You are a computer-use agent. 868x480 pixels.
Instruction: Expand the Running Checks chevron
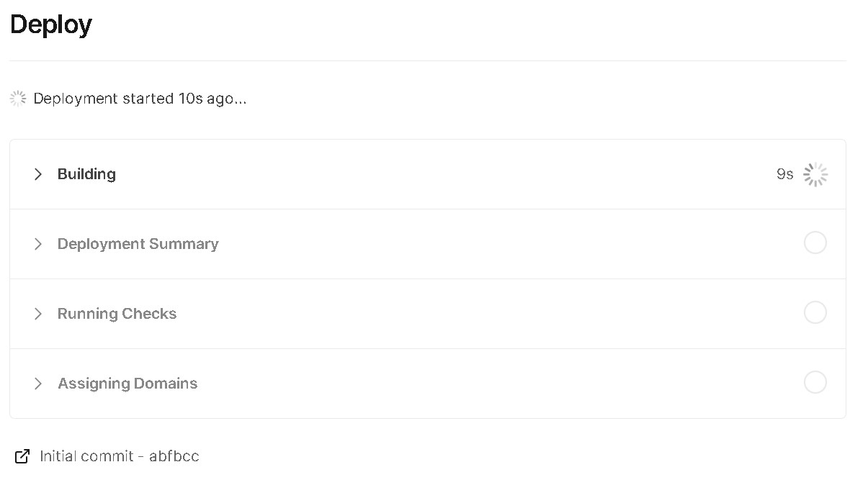tap(38, 314)
